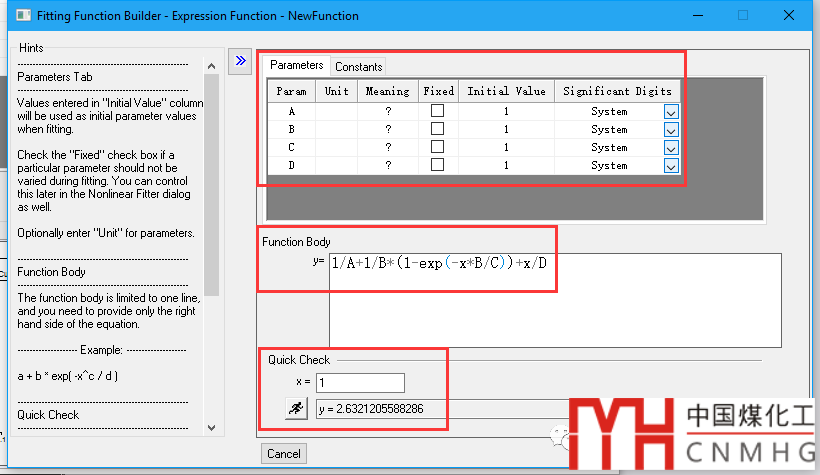820x475 pixels.
Task: Click the Unit cell for parameter B
Action: 336,129
